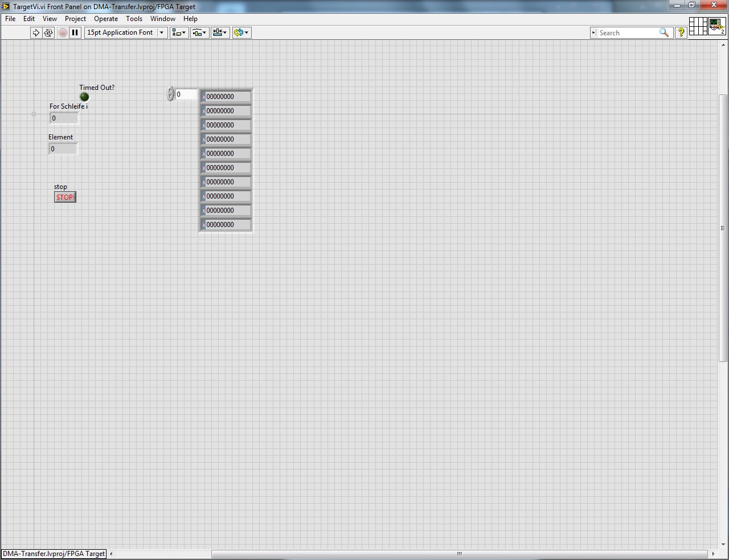
Task: Open the Align Objects menu
Action: point(179,32)
